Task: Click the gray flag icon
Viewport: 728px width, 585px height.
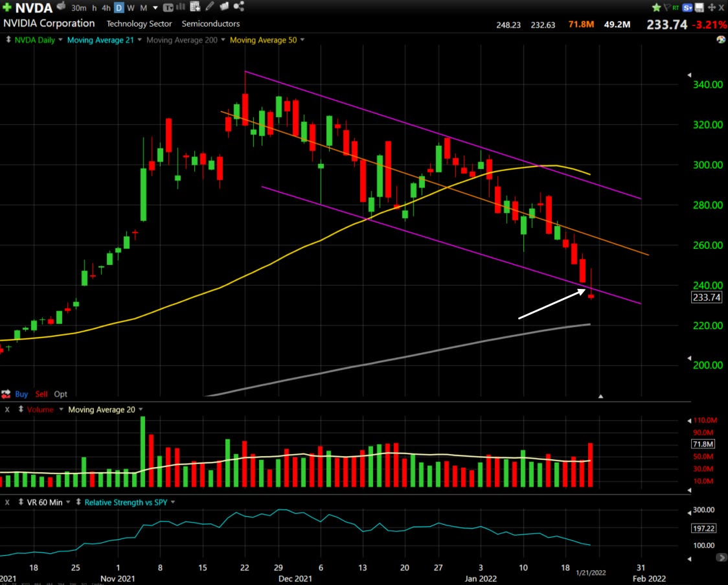Action: point(666,7)
